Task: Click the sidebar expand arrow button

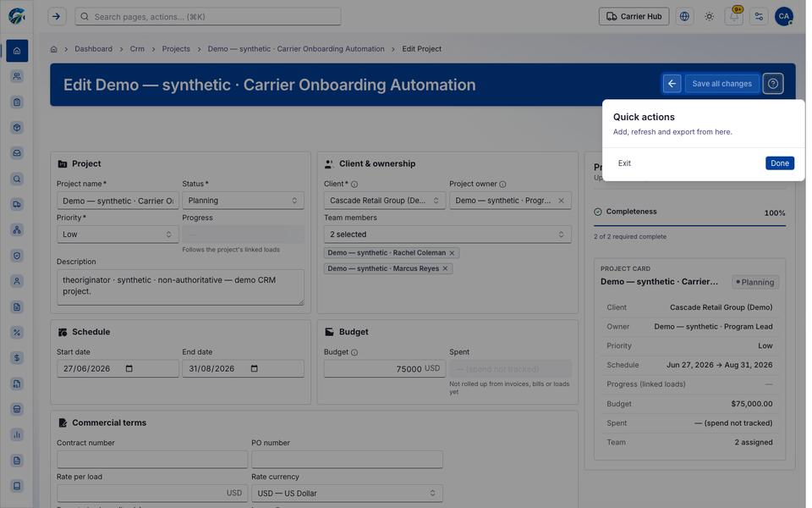Action: point(57,17)
